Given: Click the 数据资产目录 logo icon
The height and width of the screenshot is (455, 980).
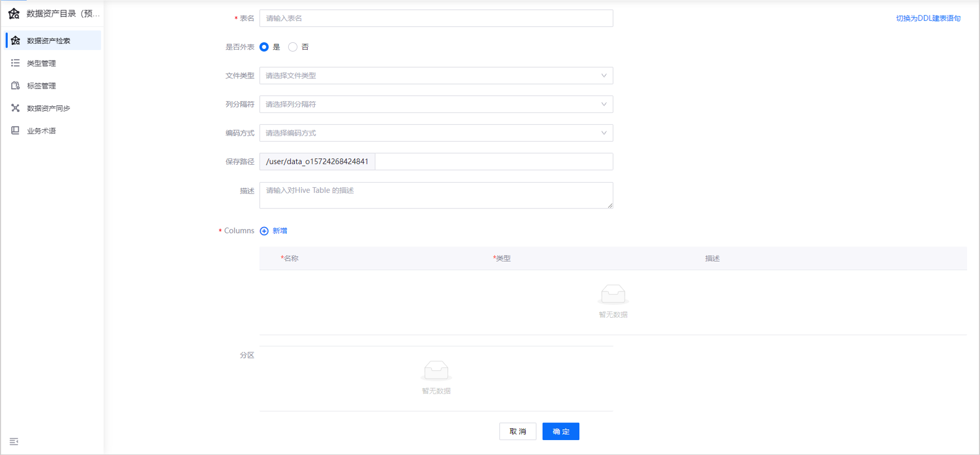Looking at the screenshot, I should pyautogui.click(x=14, y=13).
